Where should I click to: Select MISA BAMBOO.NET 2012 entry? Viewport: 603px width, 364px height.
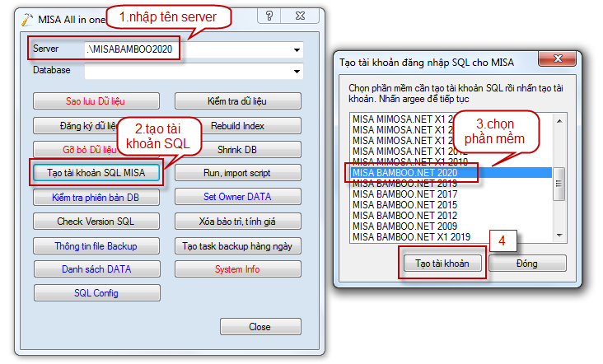tap(451, 216)
